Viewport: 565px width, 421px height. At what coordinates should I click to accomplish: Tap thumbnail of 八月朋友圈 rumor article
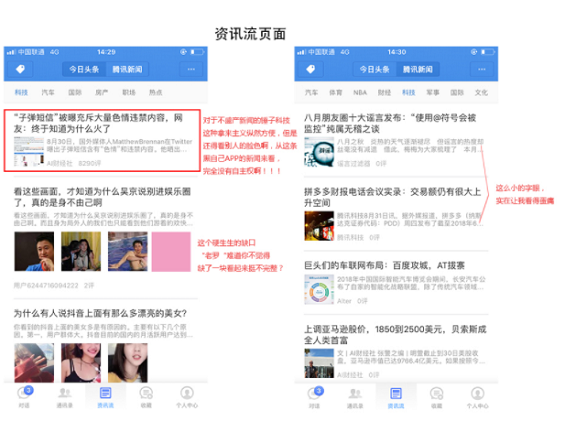click(319, 152)
